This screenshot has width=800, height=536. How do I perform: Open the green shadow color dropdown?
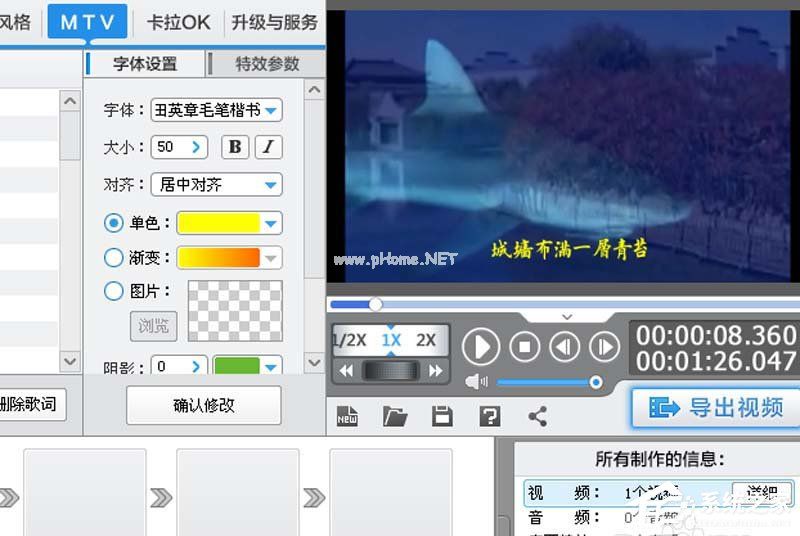[271, 366]
